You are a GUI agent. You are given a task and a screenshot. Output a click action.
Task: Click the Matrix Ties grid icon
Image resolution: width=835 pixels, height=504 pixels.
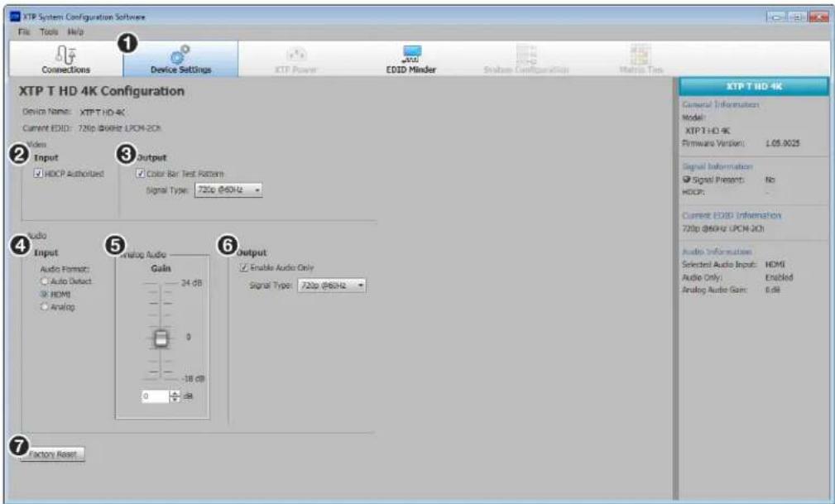tap(641, 54)
